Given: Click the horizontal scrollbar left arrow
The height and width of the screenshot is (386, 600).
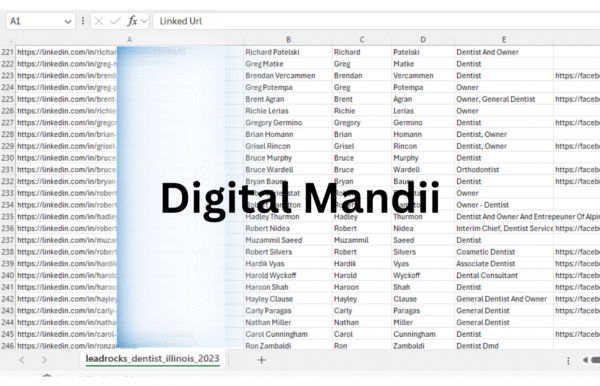Looking at the screenshot, I should pyautogui.click(x=585, y=360).
